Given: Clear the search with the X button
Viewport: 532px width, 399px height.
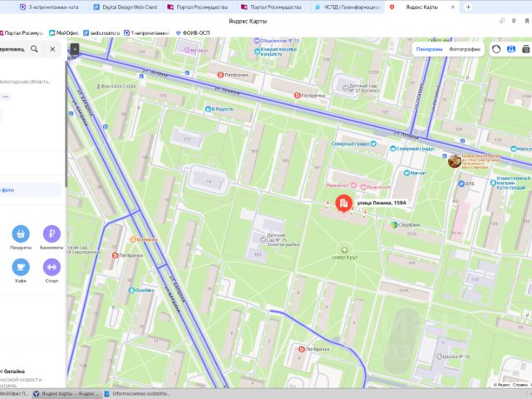Looking at the screenshot, I should tap(52, 49).
